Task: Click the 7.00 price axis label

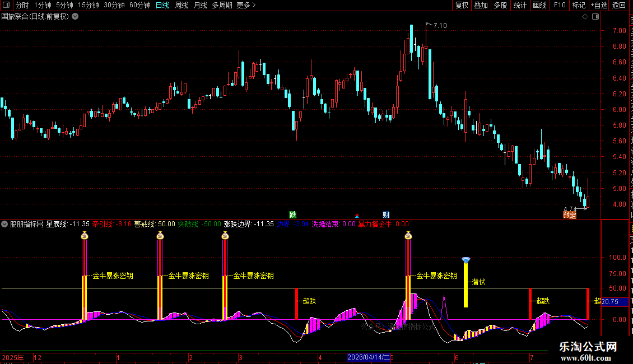Action: 619,31
